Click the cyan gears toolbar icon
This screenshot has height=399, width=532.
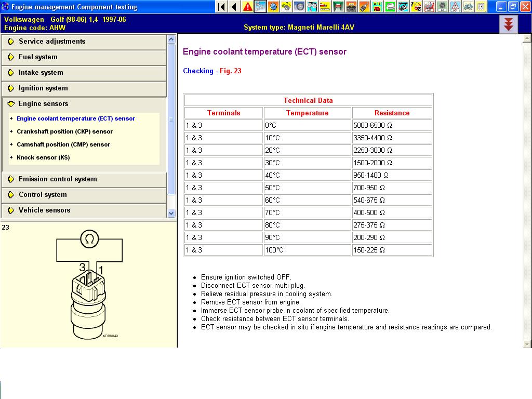pyautogui.click(x=312, y=7)
